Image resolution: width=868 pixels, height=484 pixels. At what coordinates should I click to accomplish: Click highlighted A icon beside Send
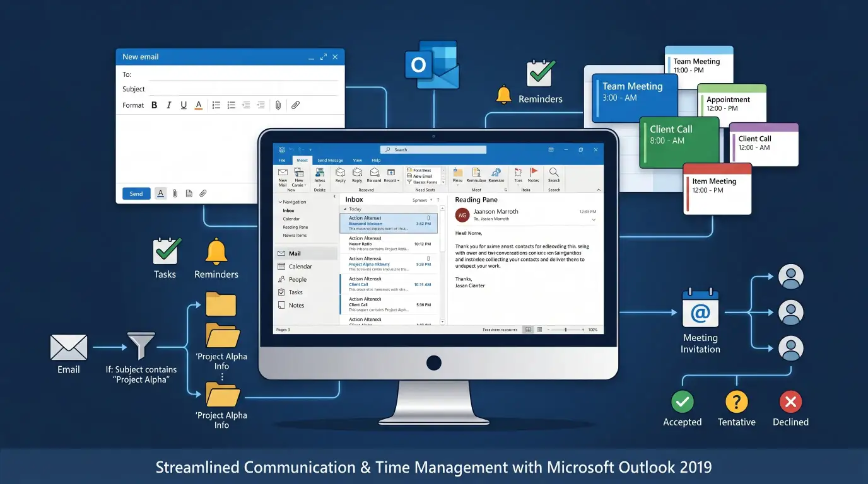(x=161, y=193)
